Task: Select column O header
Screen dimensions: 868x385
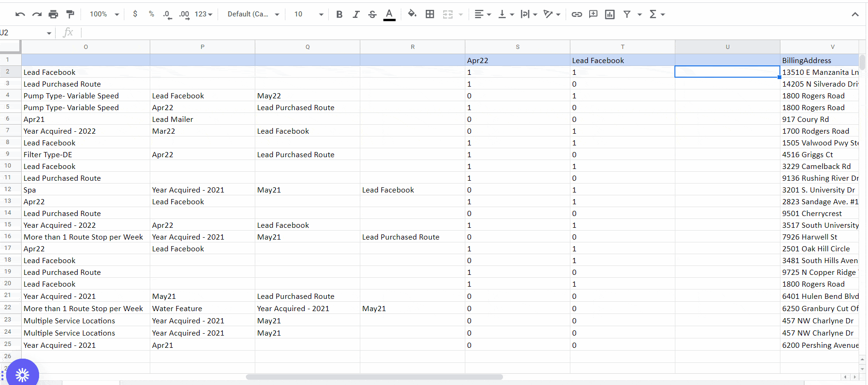Action: [x=86, y=47]
